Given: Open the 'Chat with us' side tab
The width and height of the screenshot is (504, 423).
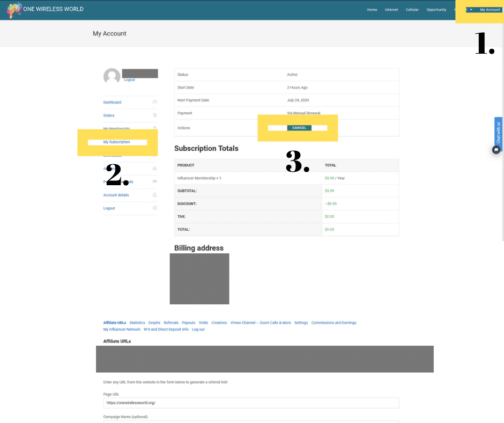Looking at the screenshot, I should pyautogui.click(x=498, y=133).
